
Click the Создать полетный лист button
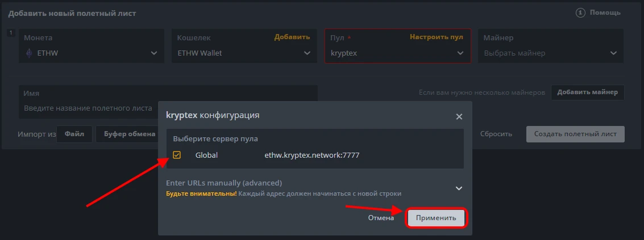point(575,134)
